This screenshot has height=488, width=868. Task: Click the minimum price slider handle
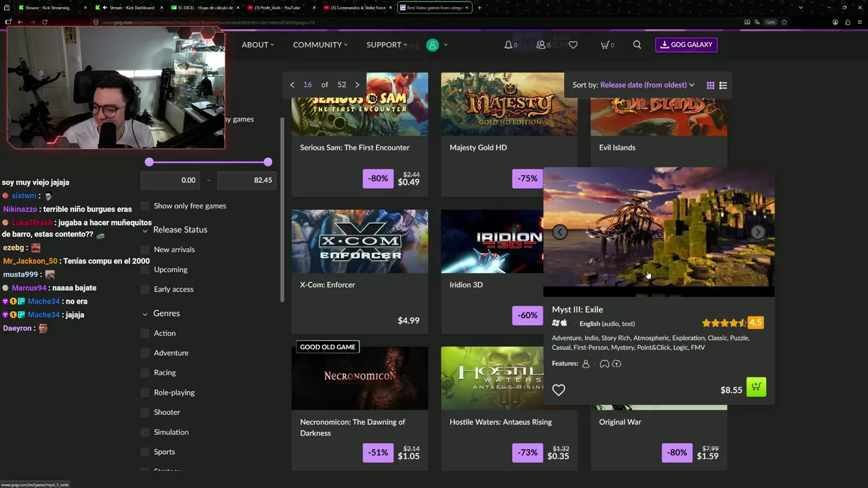(x=149, y=162)
